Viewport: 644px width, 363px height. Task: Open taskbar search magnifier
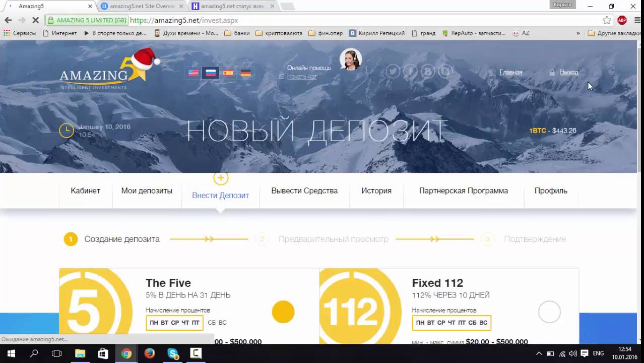click(34, 353)
